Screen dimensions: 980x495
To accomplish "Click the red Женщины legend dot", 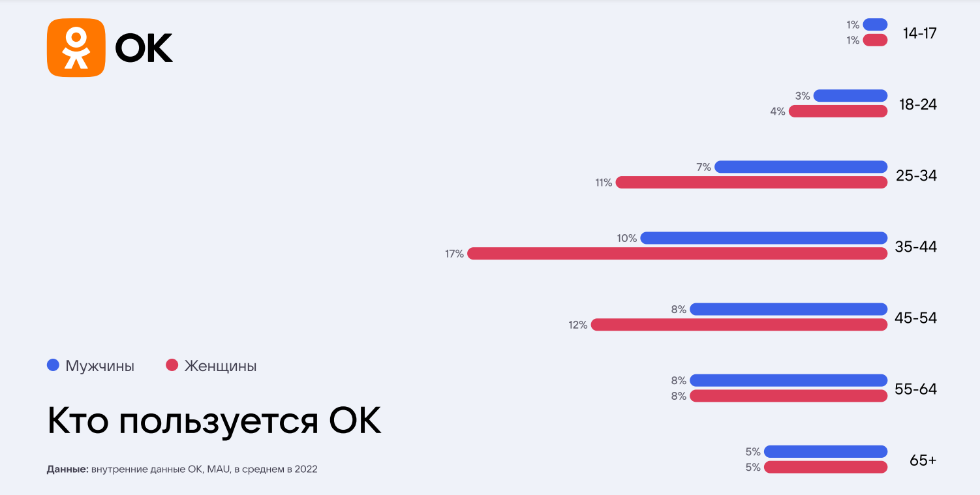I will pos(172,365).
